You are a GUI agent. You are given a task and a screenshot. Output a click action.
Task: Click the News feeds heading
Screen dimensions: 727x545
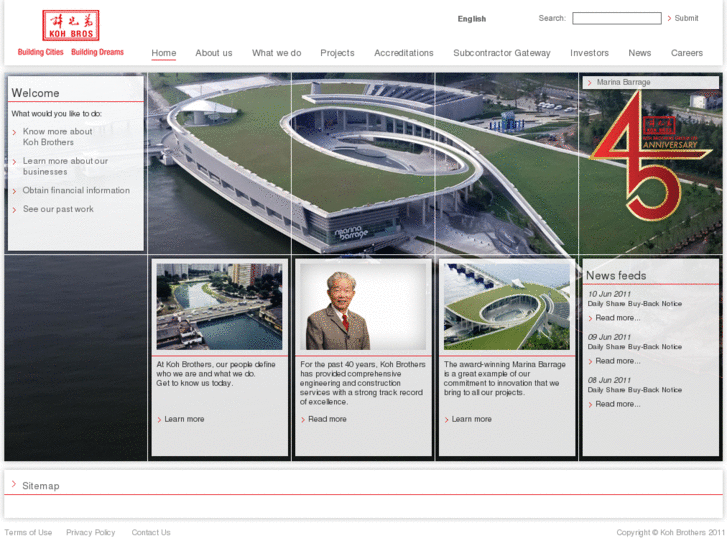pos(616,276)
